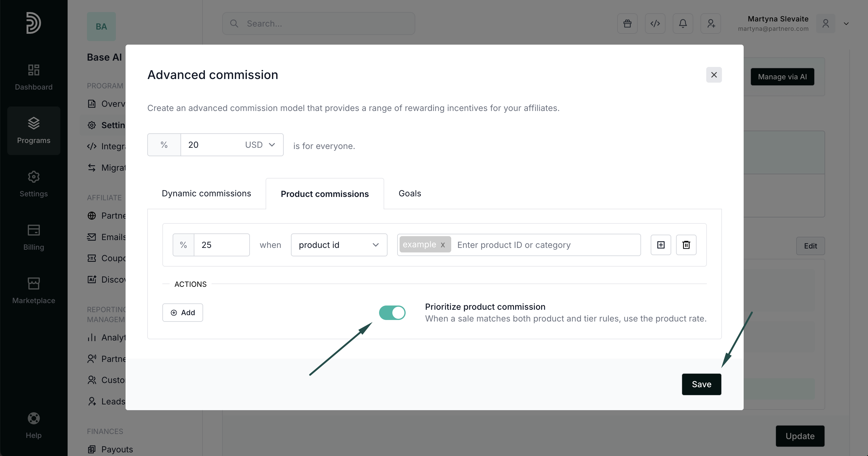
Task: Close the Advanced commission dialog
Action: [x=714, y=75]
